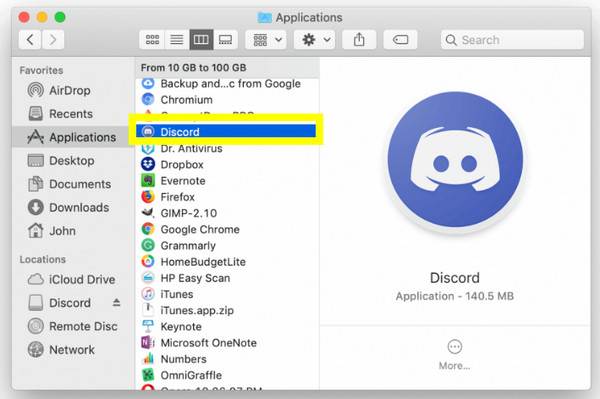
Task: Select Grammarly in the app list
Action: point(227,246)
